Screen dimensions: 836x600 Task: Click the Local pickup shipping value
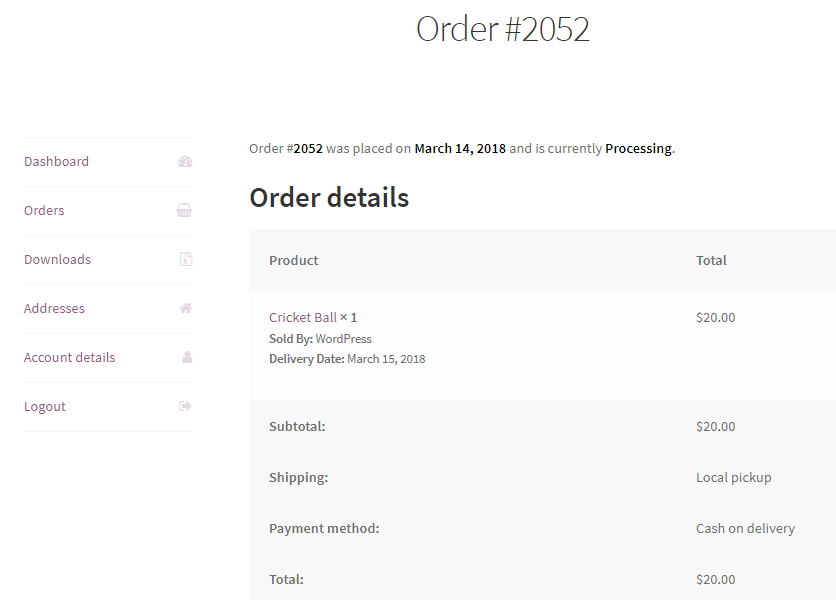(733, 478)
